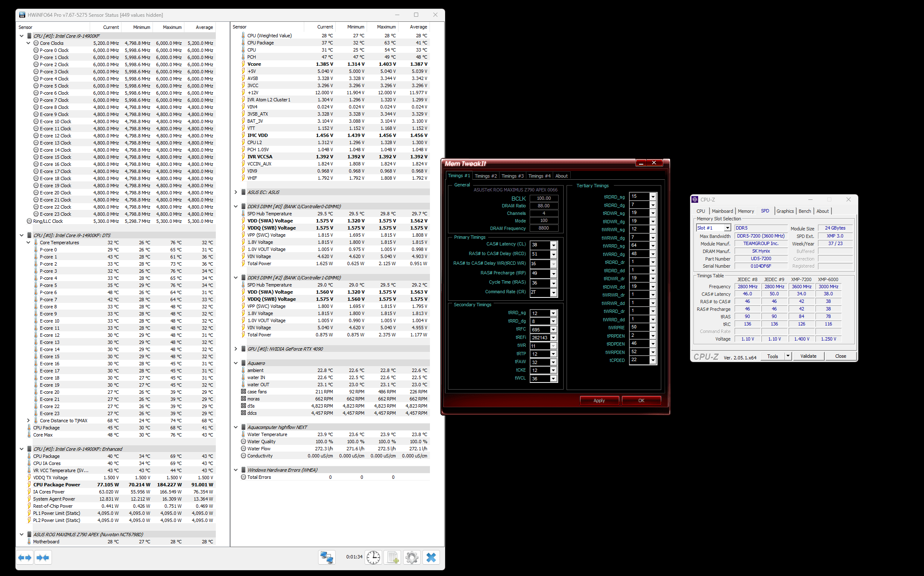Click HWiNFO shrink columns arrows icon

[x=43, y=558]
